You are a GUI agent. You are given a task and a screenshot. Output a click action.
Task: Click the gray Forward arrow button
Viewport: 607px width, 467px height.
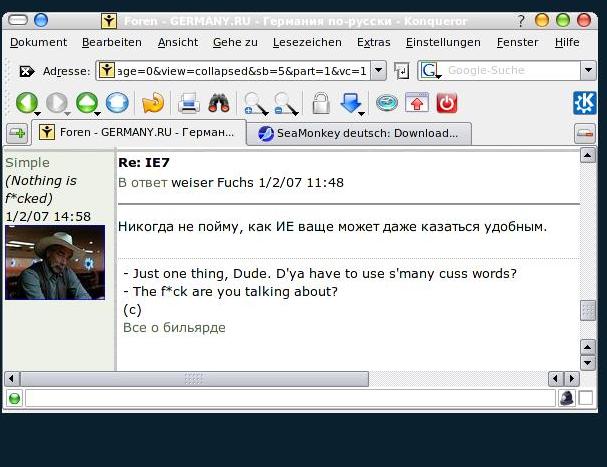click(x=57, y=103)
